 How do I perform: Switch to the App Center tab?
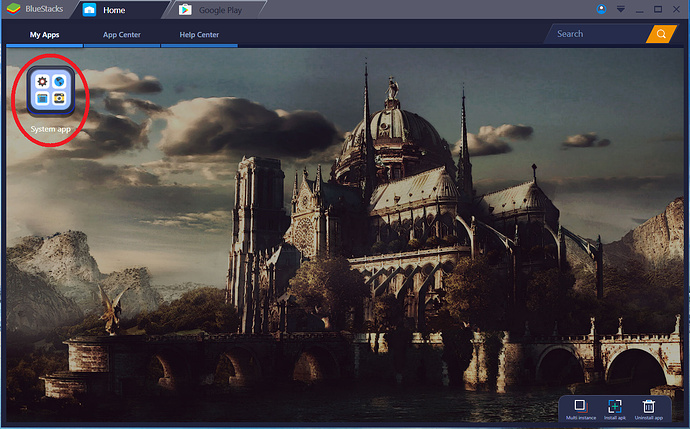[x=122, y=35]
